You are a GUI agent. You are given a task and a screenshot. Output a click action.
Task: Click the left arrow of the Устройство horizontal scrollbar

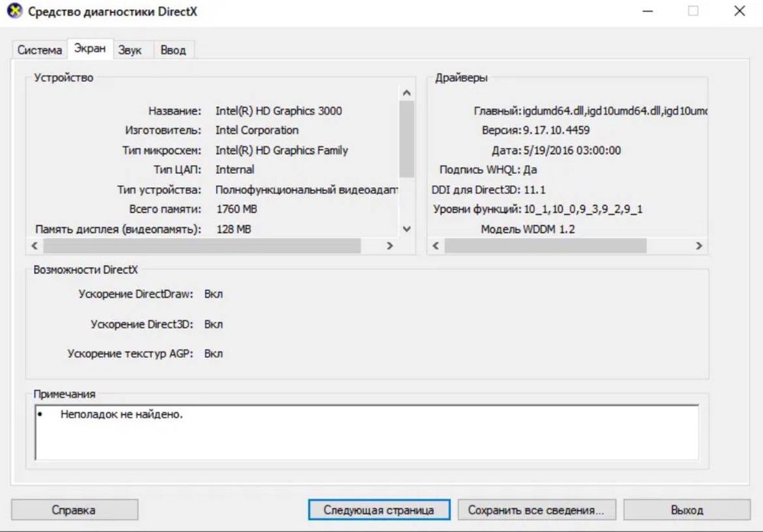[x=34, y=246]
